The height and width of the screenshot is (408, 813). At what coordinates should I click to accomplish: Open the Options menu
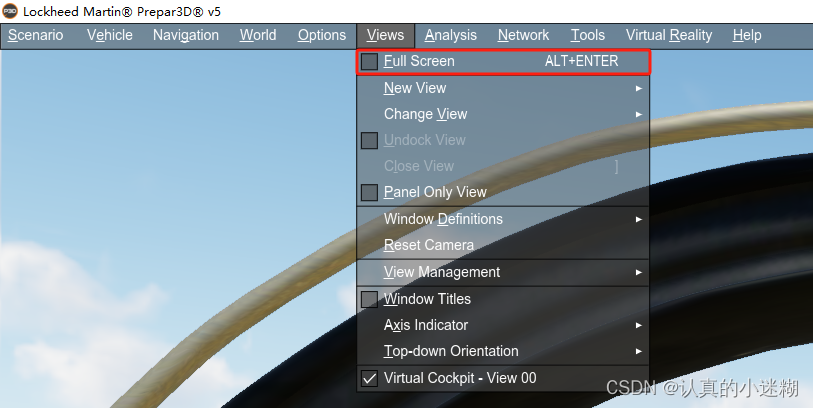click(321, 35)
